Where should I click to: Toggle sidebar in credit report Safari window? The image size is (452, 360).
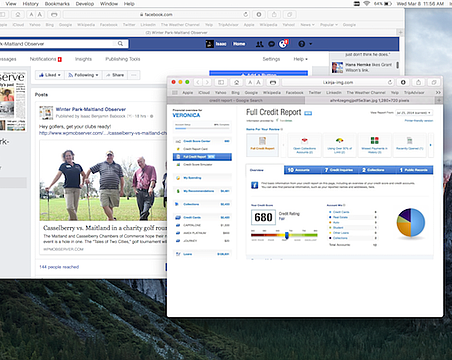221,82
